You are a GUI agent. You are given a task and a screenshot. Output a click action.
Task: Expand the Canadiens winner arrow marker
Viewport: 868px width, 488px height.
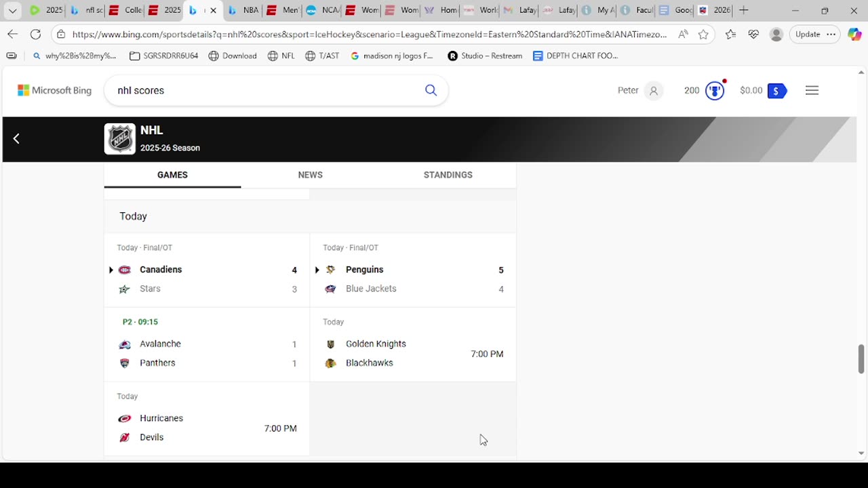[111, 270]
